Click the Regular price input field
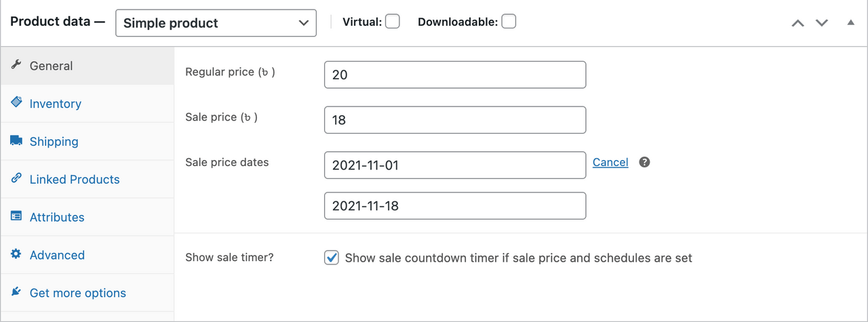Viewport: 868px width, 322px height. click(x=455, y=75)
